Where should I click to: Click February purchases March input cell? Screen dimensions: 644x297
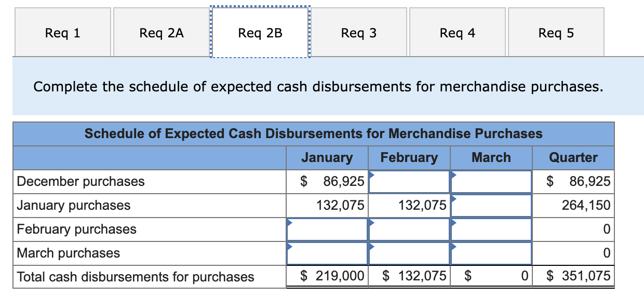pos(491,230)
